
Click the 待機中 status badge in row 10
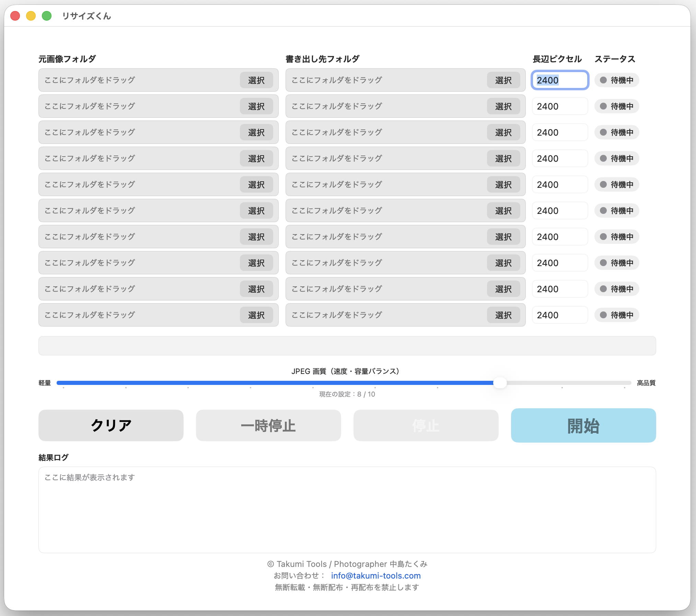pyautogui.click(x=617, y=315)
